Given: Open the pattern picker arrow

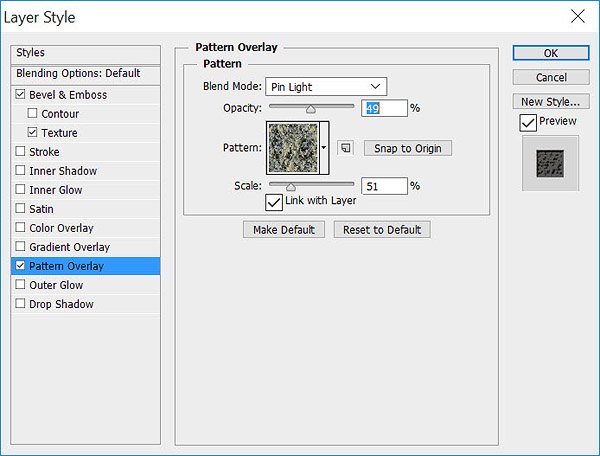Looking at the screenshot, I should [324, 148].
